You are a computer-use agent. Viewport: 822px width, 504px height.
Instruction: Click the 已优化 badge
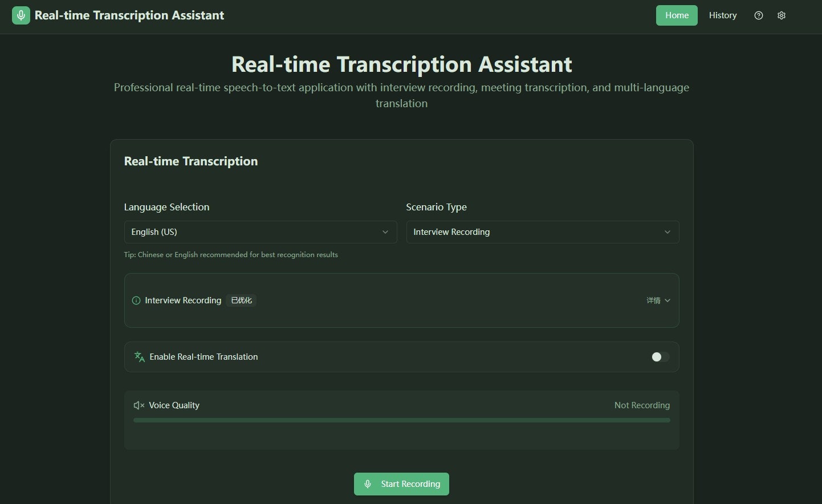pyautogui.click(x=241, y=300)
